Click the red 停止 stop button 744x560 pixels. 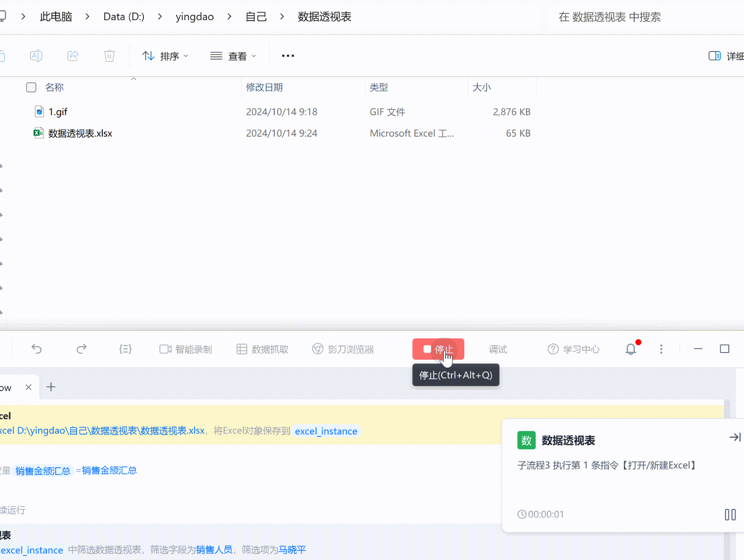(x=438, y=349)
